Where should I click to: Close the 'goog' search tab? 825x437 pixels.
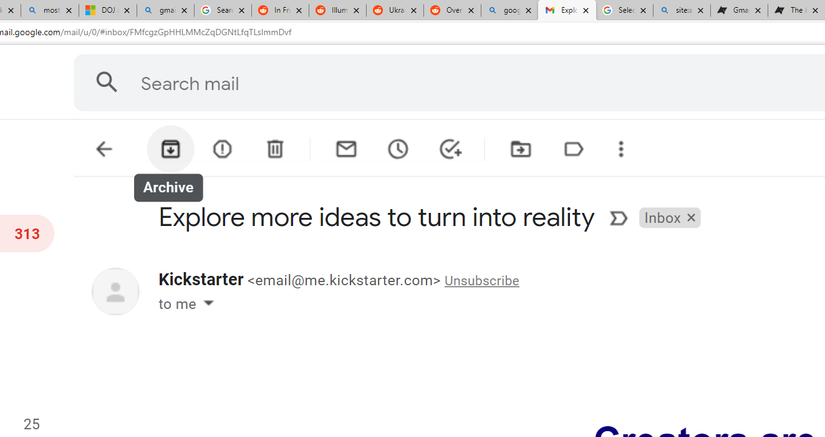pyautogui.click(x=528, y=11)
